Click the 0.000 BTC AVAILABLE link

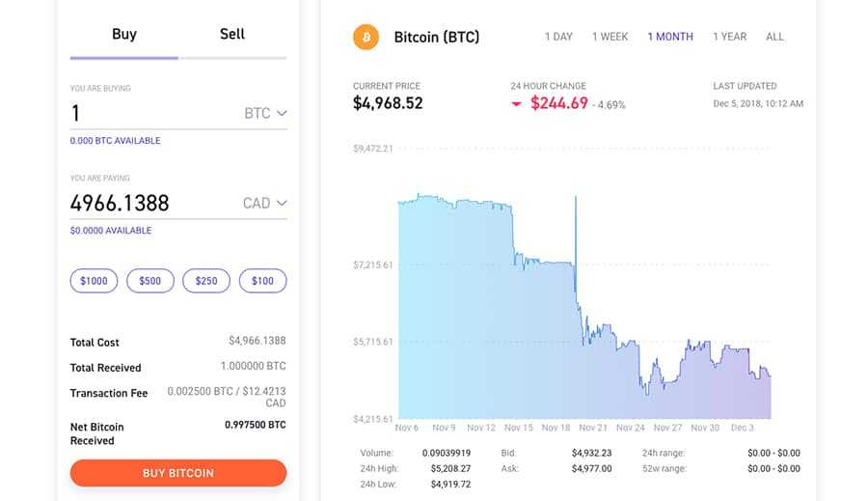pos(116,141)
